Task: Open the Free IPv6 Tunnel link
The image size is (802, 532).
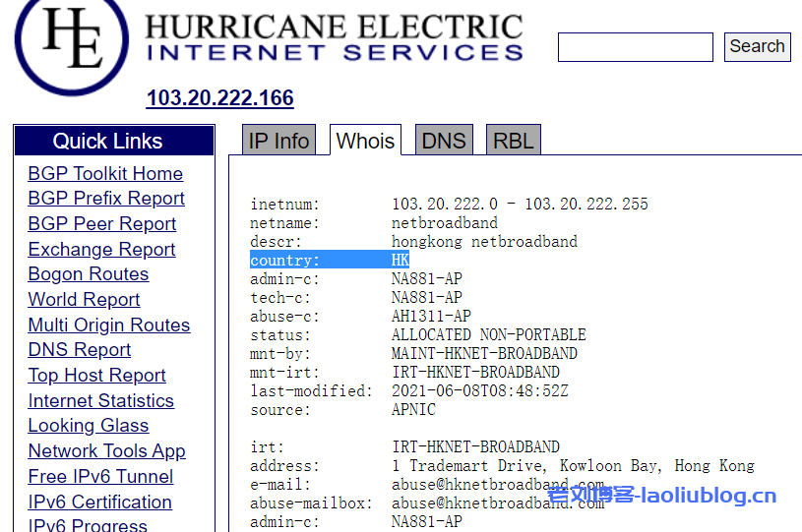Action: pyautogui.click(x=100, y=477)
